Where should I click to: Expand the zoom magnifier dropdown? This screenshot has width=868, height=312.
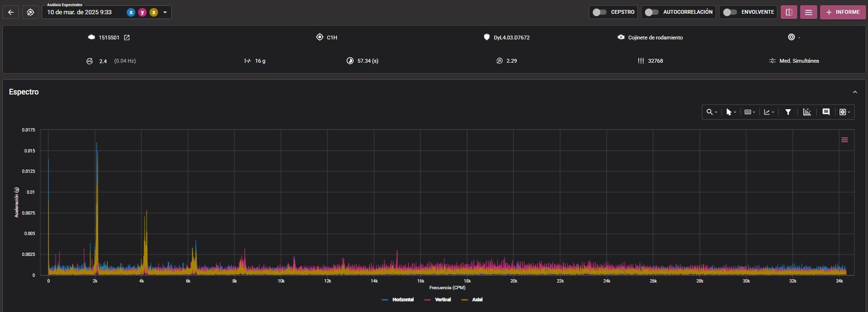(711, 112)
